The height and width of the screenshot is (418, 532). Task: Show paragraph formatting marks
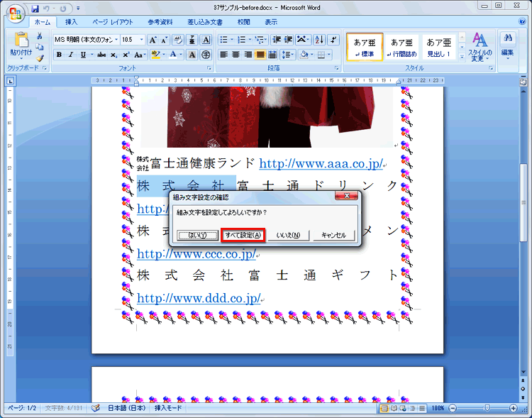[334, 40]
